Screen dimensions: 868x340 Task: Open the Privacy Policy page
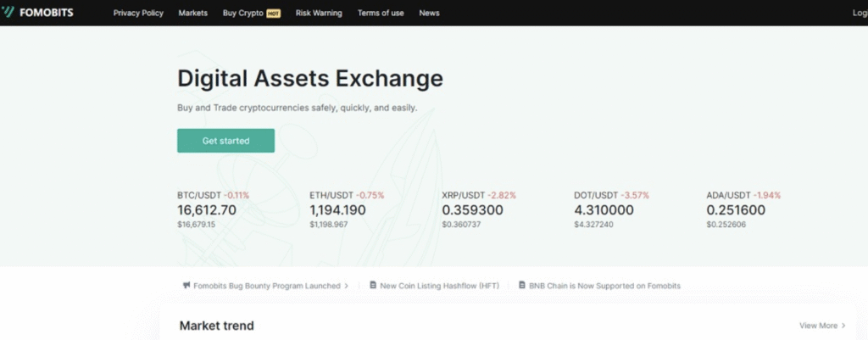coord(138,14)
